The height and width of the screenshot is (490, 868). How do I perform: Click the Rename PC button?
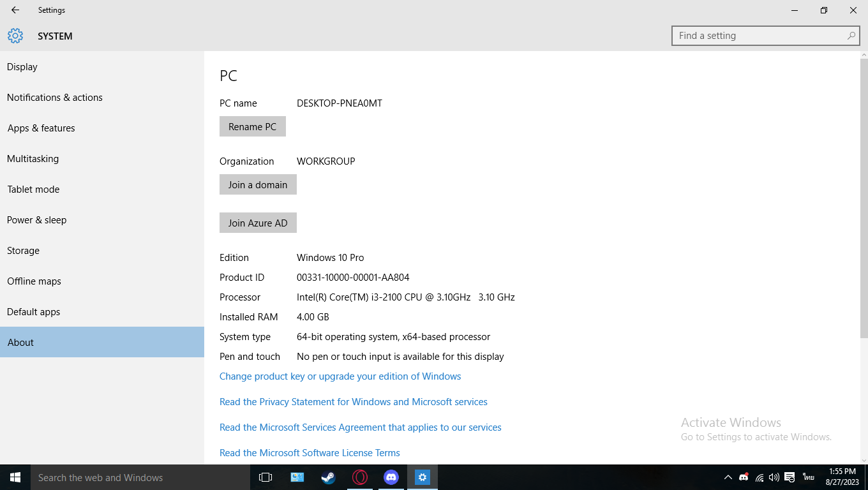click(253, 126)
